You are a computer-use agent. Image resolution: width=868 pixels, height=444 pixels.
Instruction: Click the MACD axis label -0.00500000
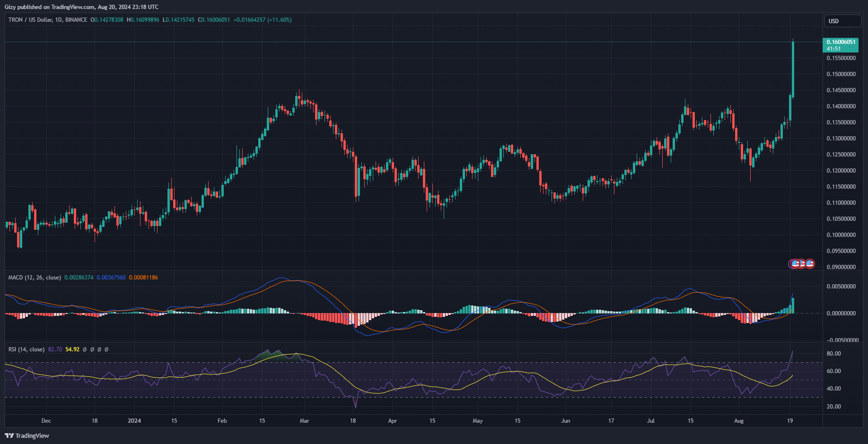[842, 340]
